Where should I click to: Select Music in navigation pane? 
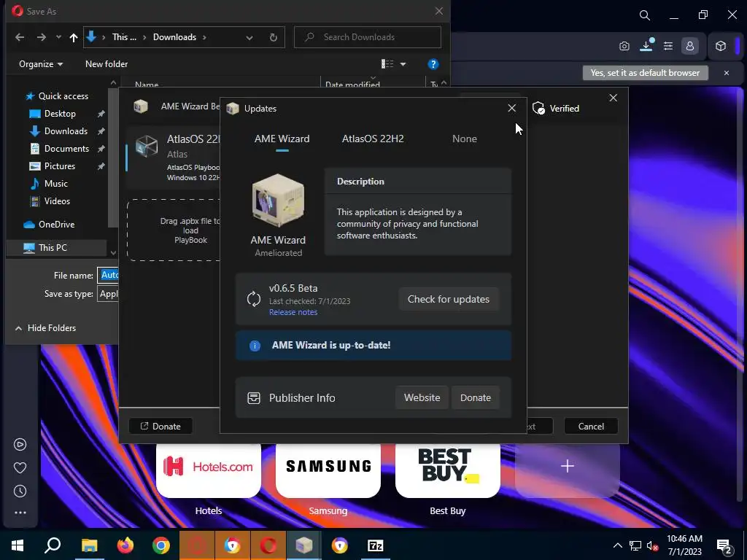point(55,183)
